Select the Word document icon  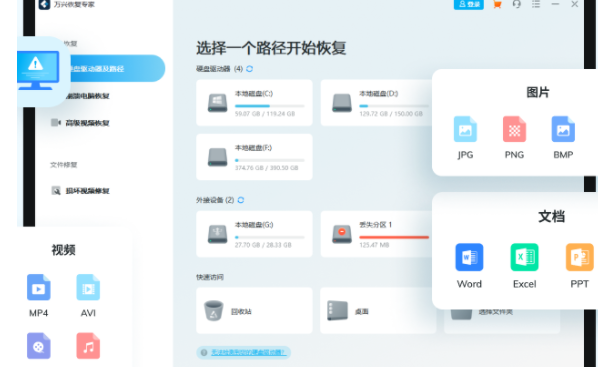click(x=469, y=257)
